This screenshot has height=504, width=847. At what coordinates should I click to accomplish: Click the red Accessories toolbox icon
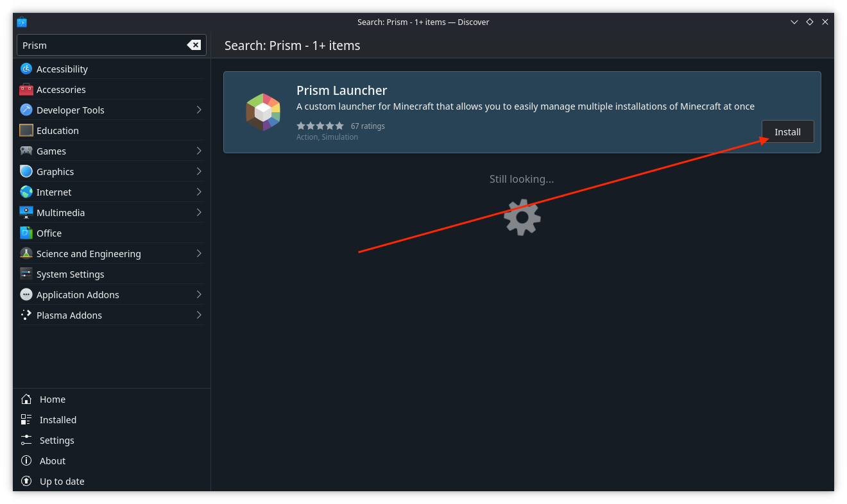click(26, 89)
